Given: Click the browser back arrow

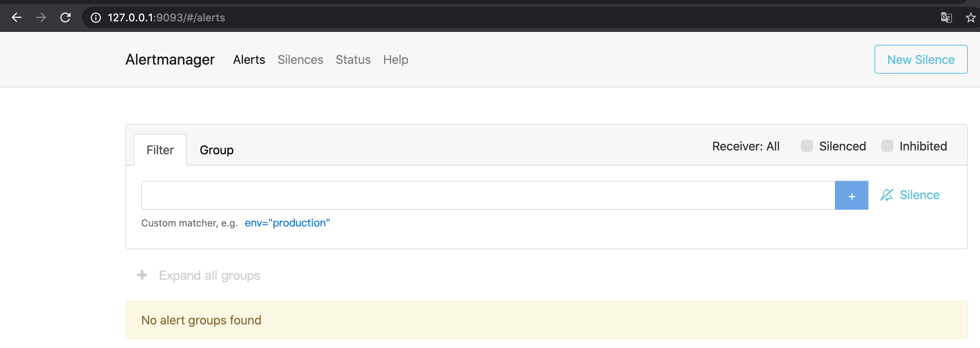Looking at the screenshot, I should (16, 17).
